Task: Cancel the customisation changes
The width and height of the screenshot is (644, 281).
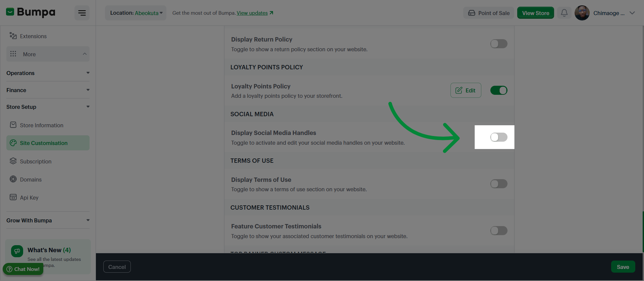Action: click(117, 267)
